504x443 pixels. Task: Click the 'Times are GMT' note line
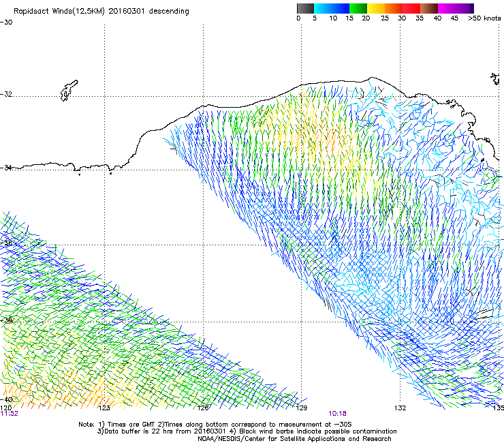[215, 425]
